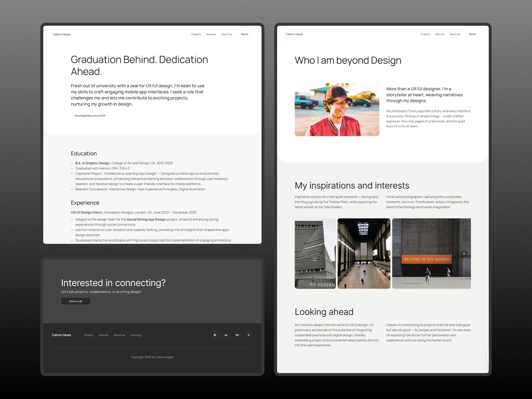Select Resume in about page navbar
This screenshot has height=399, width=532.
(439, 34)
